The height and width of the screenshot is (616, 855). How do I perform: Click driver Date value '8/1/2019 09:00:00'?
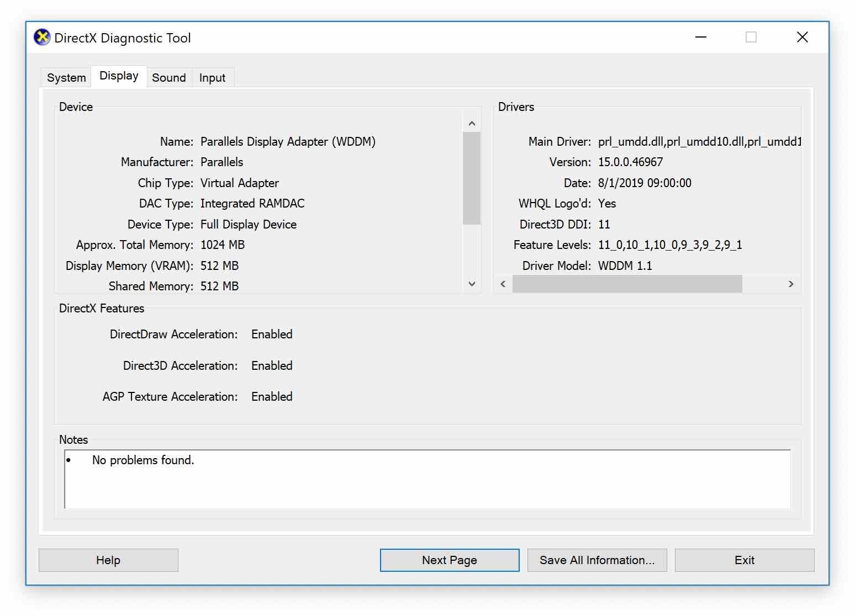[645, 183]
